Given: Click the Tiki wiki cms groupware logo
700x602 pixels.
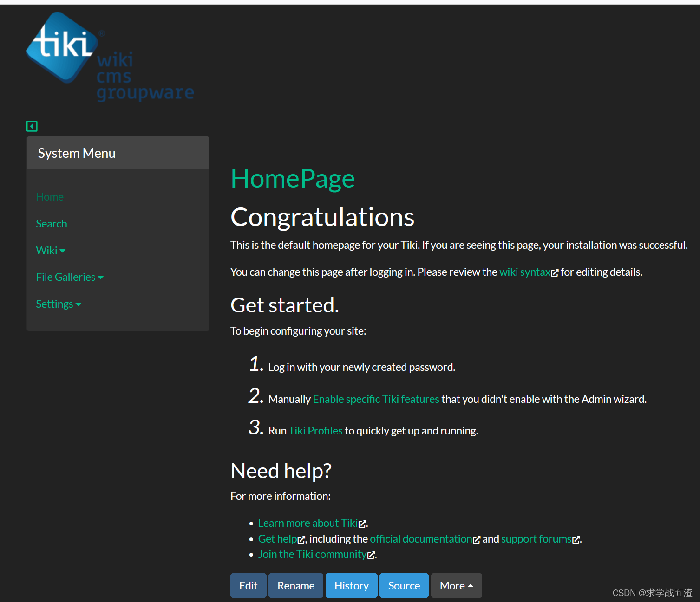Looking at the screenshot, I should point(110,57).
